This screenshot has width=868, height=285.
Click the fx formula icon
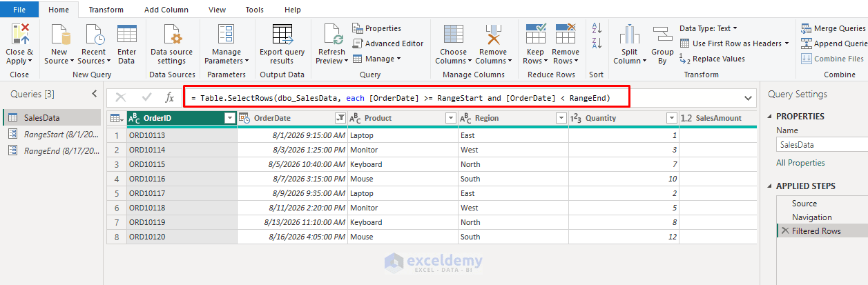click(x=170, y=97)
